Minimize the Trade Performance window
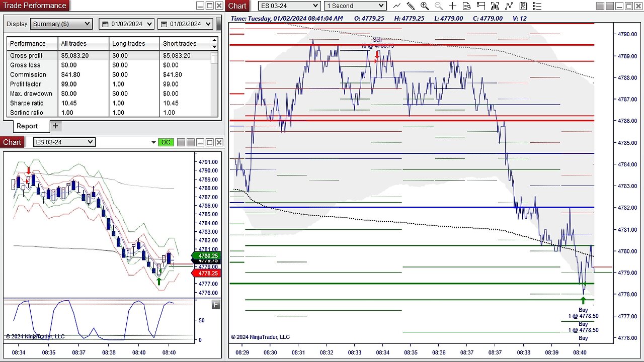The width and height of the screenshot is (644, 362). (200, 6)
